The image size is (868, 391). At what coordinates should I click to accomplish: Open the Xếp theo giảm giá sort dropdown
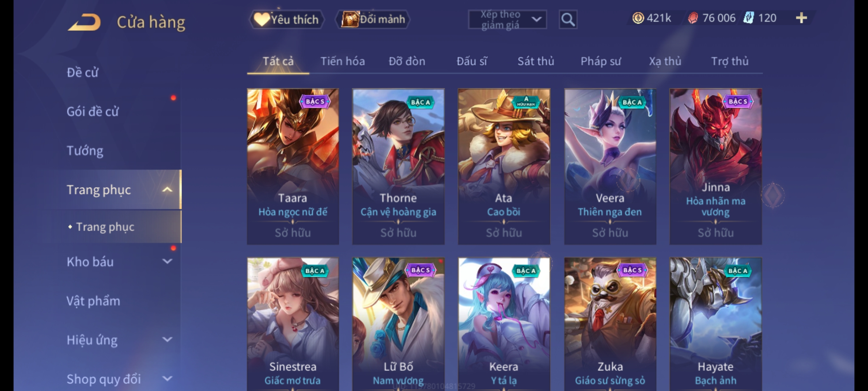[x=507, y=20]
